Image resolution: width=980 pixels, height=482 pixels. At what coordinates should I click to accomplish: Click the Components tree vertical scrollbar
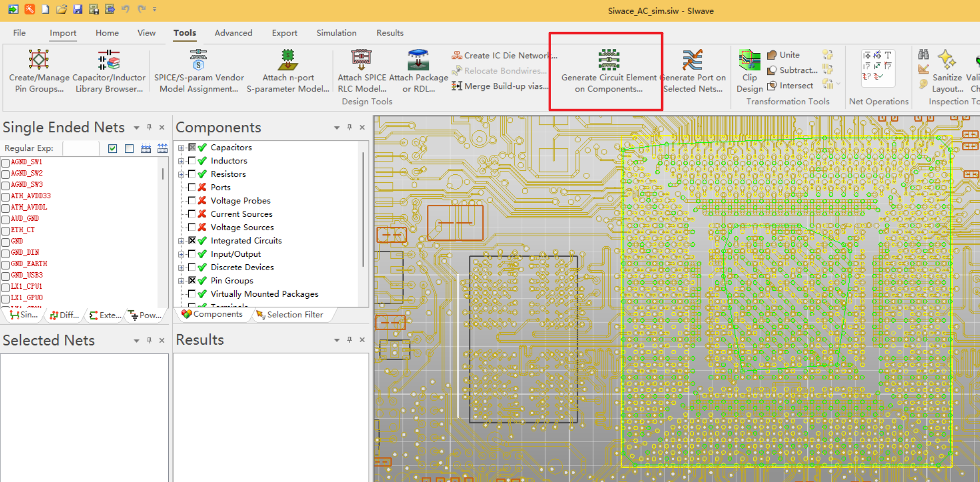tap(363, 210)
